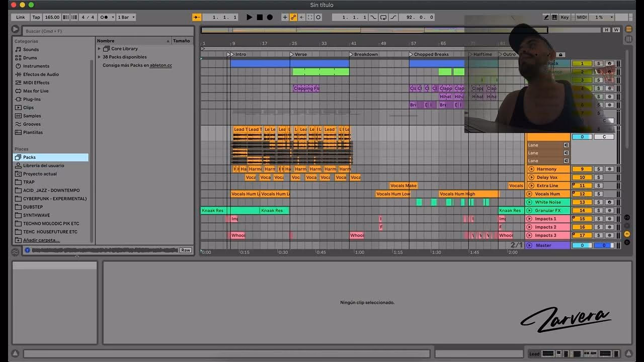Screen dimensions: 644x362
Task: Open the Samples category in the browser
Action: [x=31, y=116]
